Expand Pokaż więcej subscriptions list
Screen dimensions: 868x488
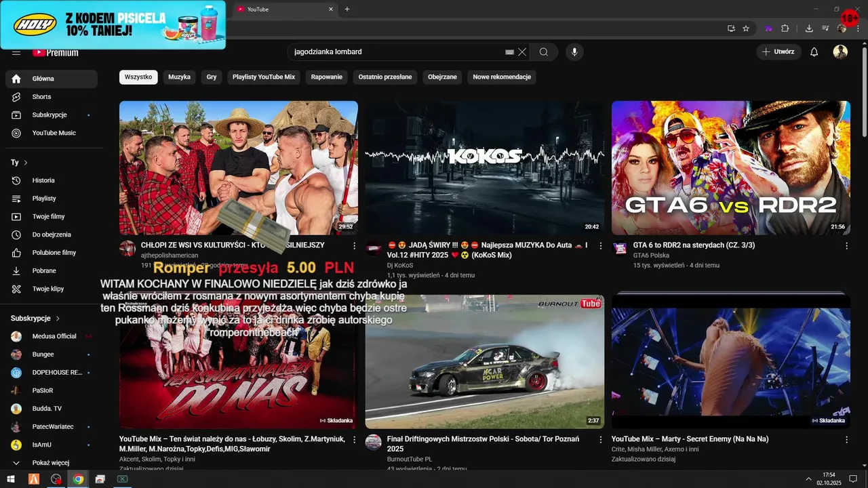tap(52, 463)
